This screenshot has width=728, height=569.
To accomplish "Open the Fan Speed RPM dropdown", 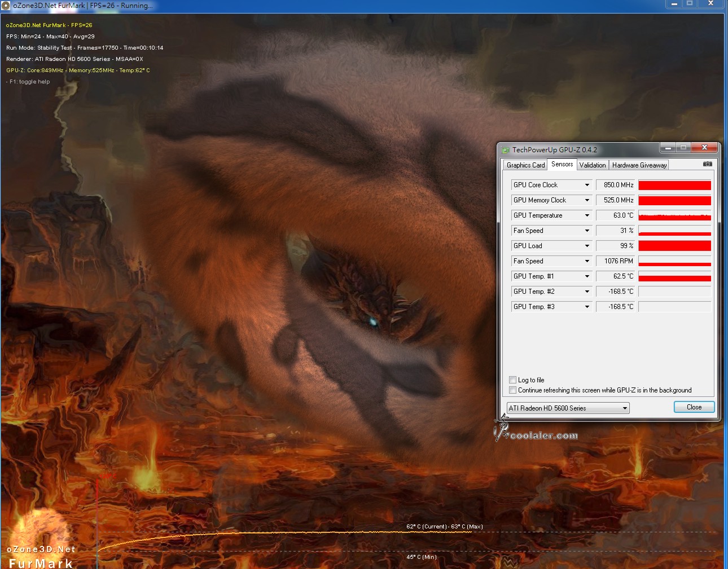I will coord(587,261).
